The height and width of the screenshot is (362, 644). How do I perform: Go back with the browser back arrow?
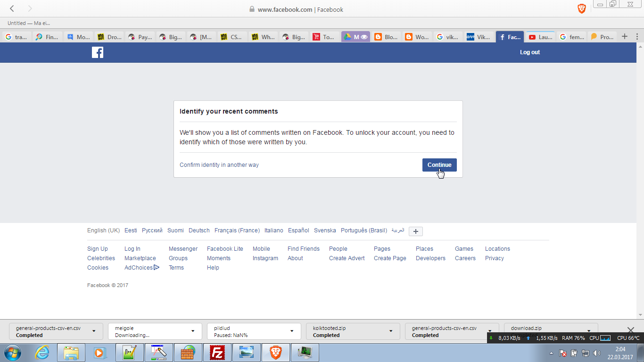[12, 8]
